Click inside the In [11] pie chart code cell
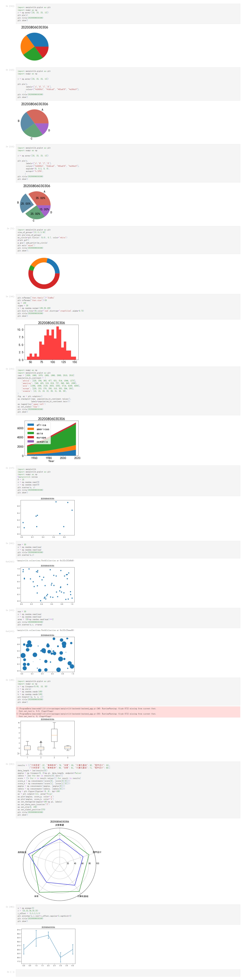The height and width of the screenshot is (980, 244). coord(128,14)
